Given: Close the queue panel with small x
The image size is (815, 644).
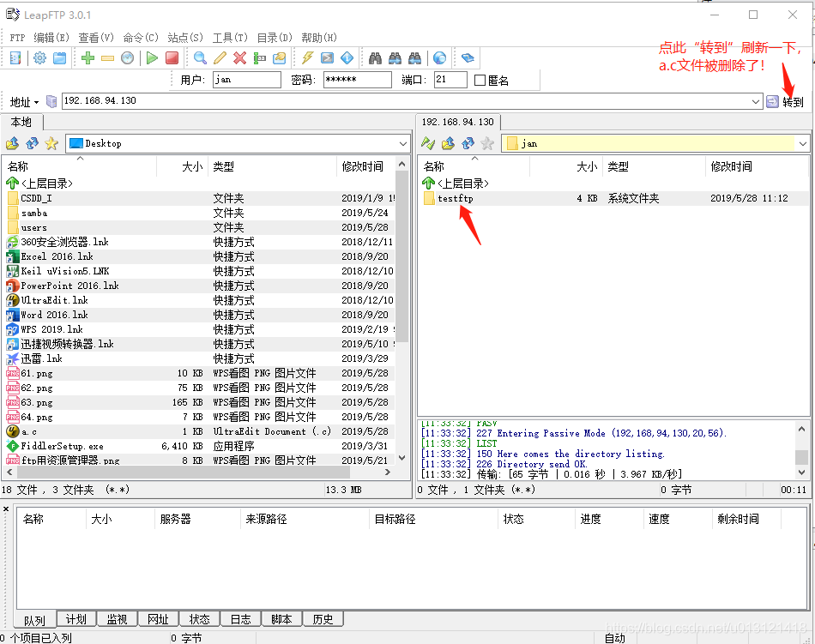Looking at the screenshot, I should [x=6, y=509].
